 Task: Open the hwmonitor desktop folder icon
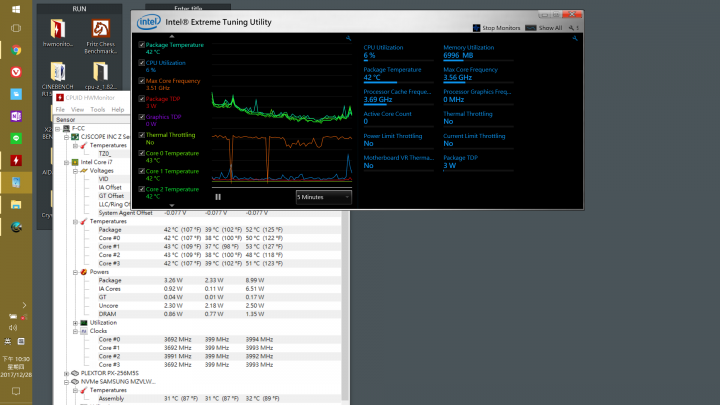click(x=58, y=29)
